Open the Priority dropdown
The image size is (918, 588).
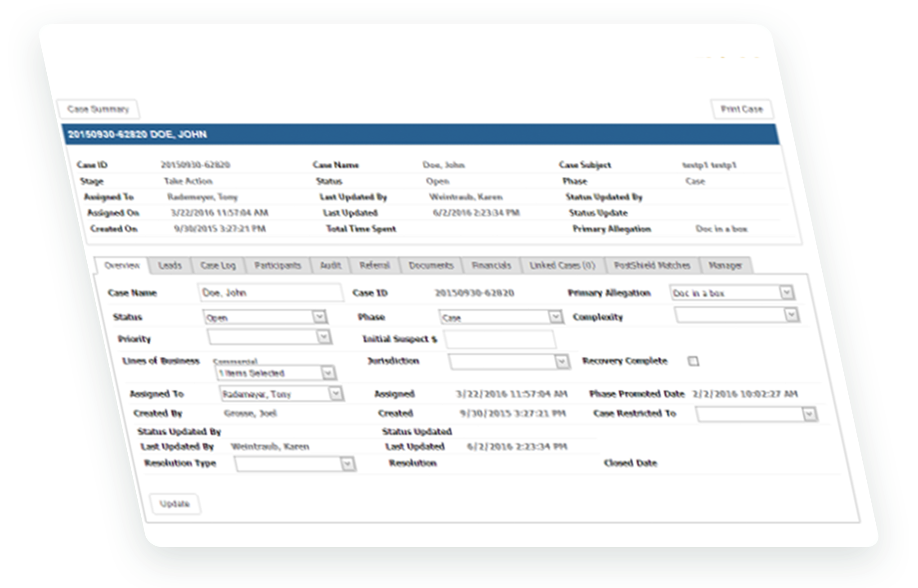coord(269,337)
